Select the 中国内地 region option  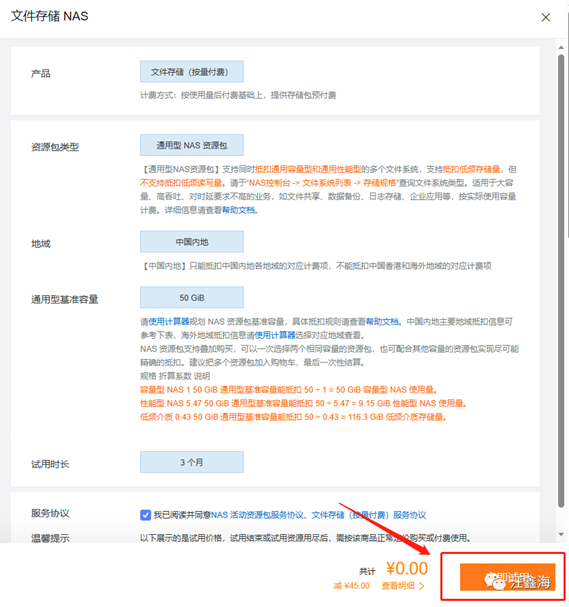tap(192, 242)
